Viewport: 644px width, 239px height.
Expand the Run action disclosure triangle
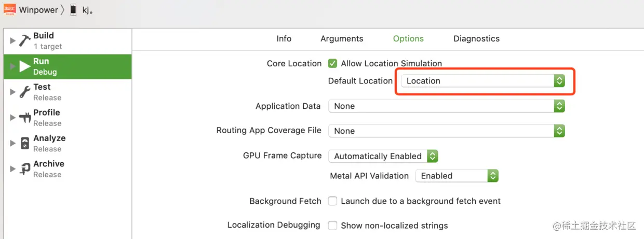coord(13,66)
